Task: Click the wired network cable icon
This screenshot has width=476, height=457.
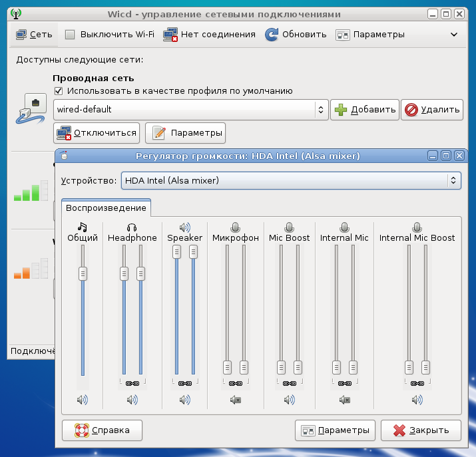Action: (31, 109)
